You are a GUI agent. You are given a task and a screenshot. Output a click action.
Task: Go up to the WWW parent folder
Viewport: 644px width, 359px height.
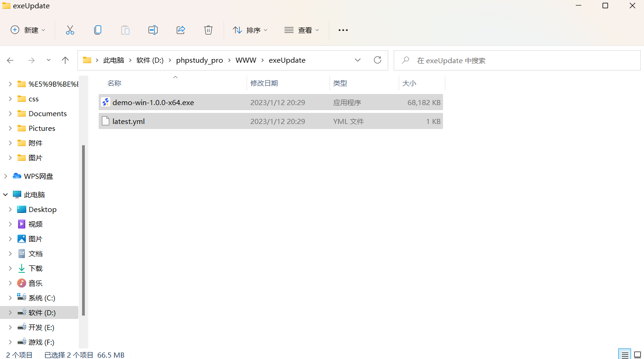(65, 60)
